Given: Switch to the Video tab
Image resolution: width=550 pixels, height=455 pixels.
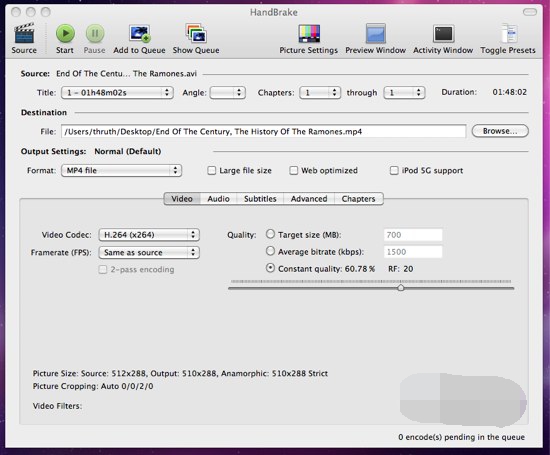Looking at the screenshot, I should (x=182, y=199).
